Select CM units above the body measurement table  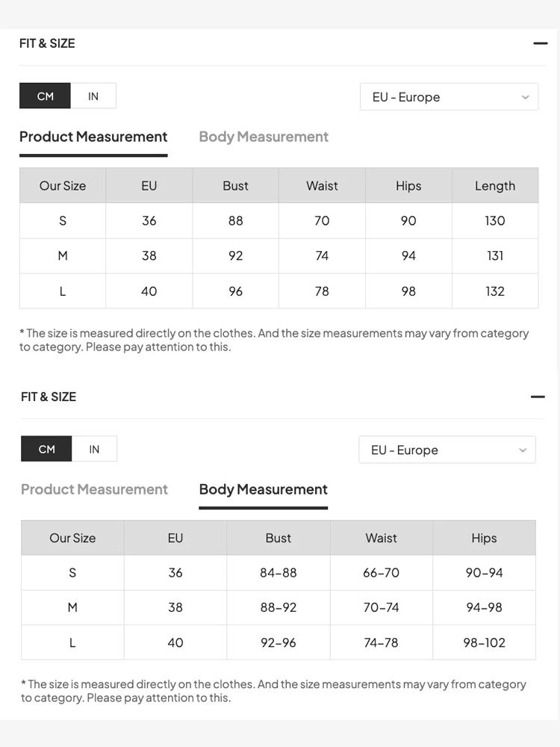(x=47, y=450)
